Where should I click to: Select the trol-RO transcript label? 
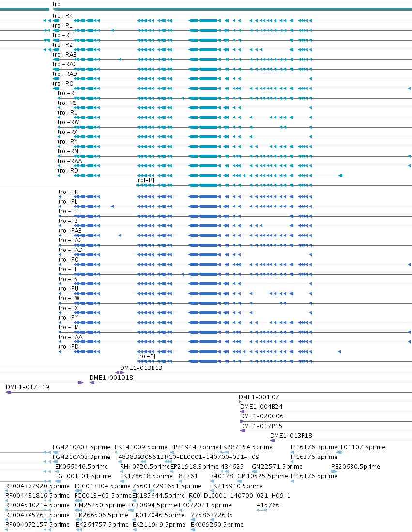63,84
